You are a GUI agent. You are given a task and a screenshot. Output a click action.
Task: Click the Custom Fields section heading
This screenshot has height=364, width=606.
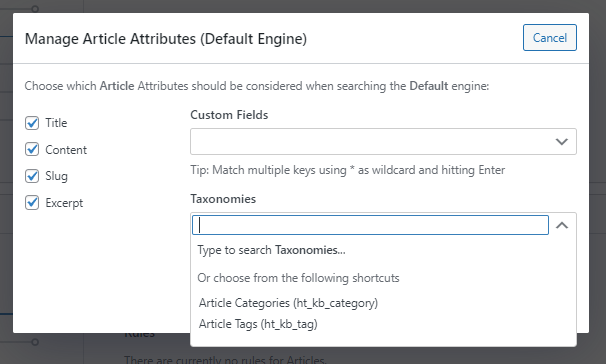tap(229, 115)
